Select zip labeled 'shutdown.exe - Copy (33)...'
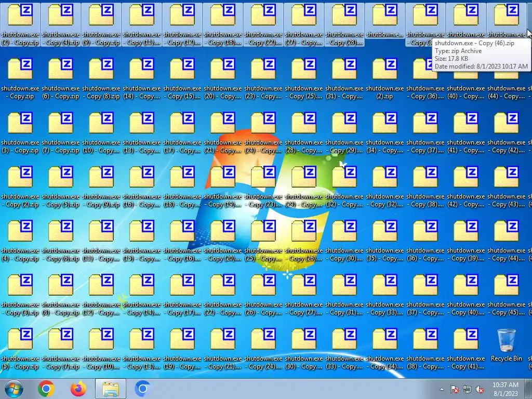This screenshot has width=532, height=399. tap(385, 295)
